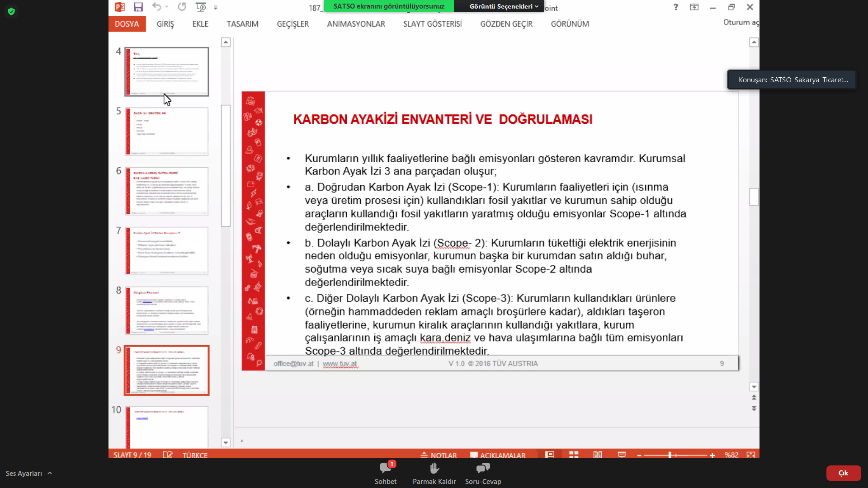Open Sohbet chat icon
Screen dimensions: 868x488
pyautogui.click(x=386, y=469)
